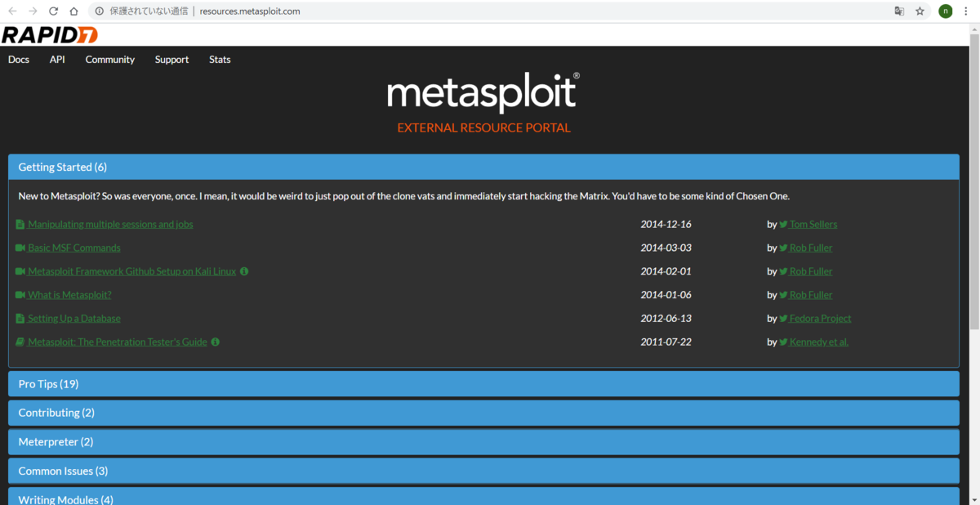The image size is (980, 505).
Task: Open the Community menu item
Action: point(110,60)
